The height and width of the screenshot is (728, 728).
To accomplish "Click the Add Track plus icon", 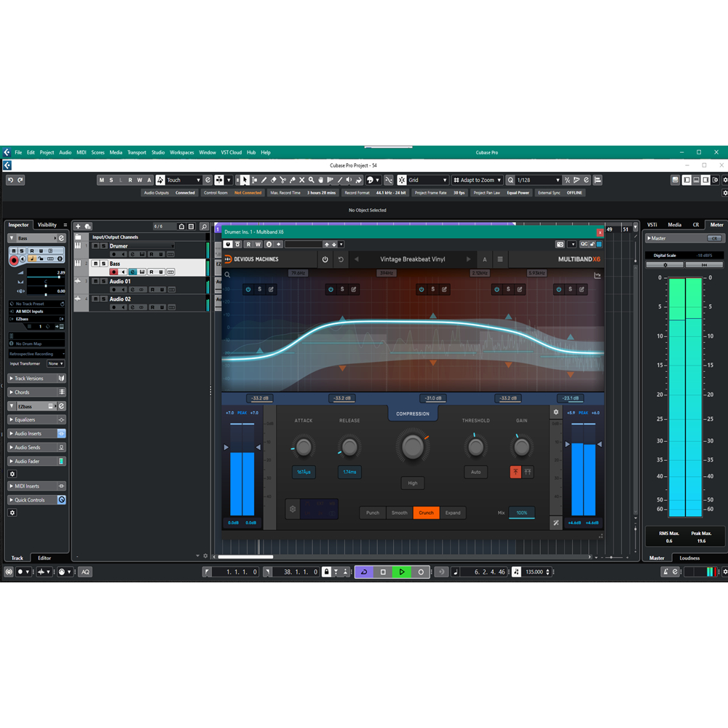I will tap(79, 226).
